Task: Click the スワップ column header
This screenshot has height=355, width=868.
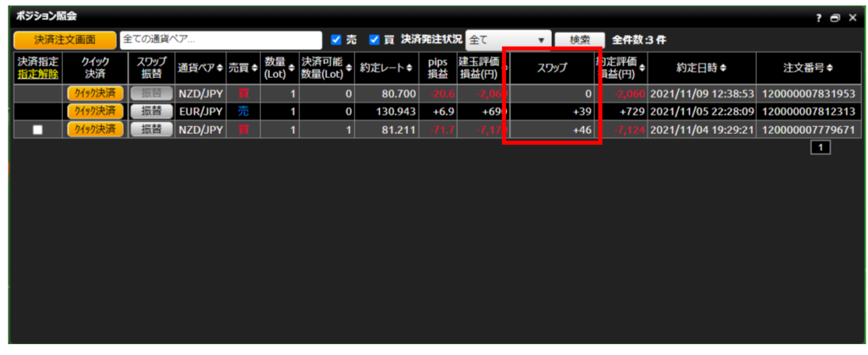Action: pos(552,69)
